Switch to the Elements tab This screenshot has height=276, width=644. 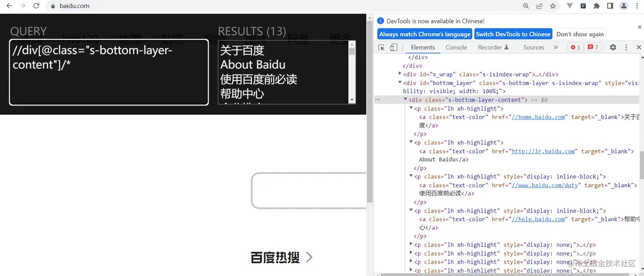(x=423, y=47)
